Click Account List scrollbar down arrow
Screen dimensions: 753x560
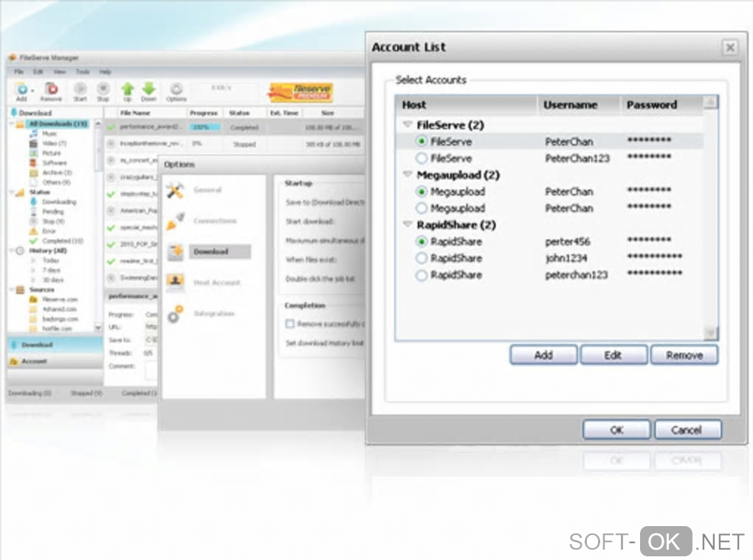tap(711, 333)
